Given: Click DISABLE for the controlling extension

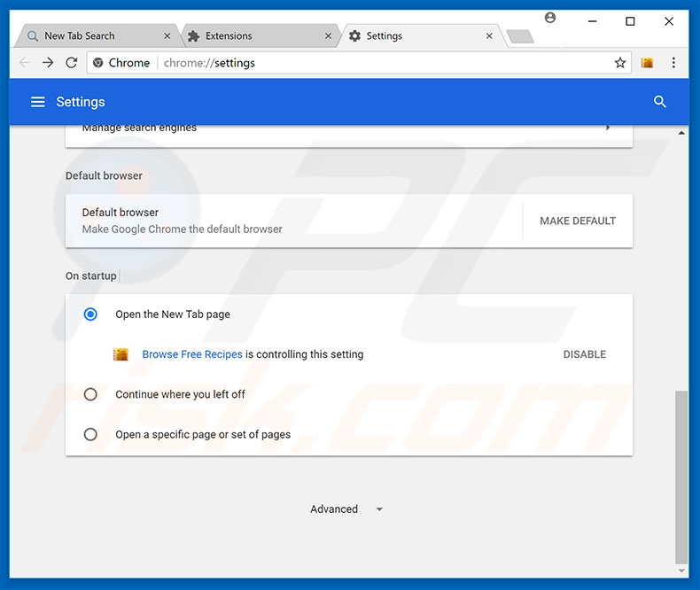Looking at the screenshot, I should click(x=585, y=354).
